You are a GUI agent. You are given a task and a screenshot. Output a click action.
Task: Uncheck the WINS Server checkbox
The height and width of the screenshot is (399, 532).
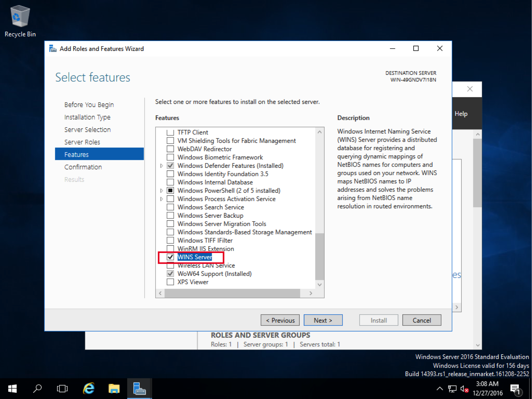[x=170, y=257]
